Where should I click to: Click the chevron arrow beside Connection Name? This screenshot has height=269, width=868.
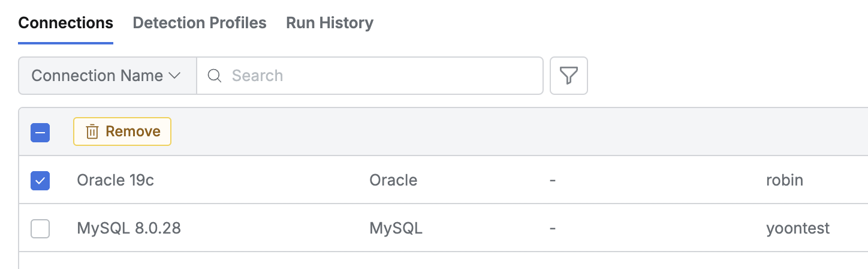tap(174, 76)
